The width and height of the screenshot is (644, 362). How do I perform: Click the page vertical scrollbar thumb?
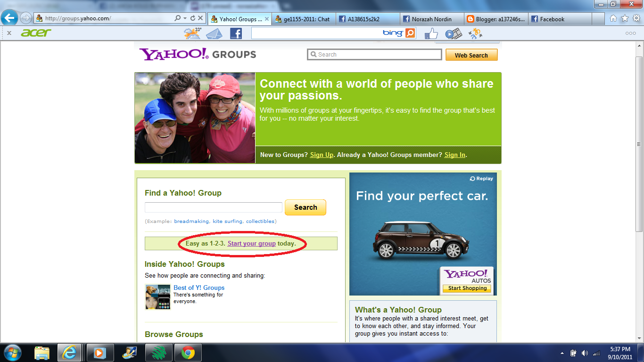639,144
